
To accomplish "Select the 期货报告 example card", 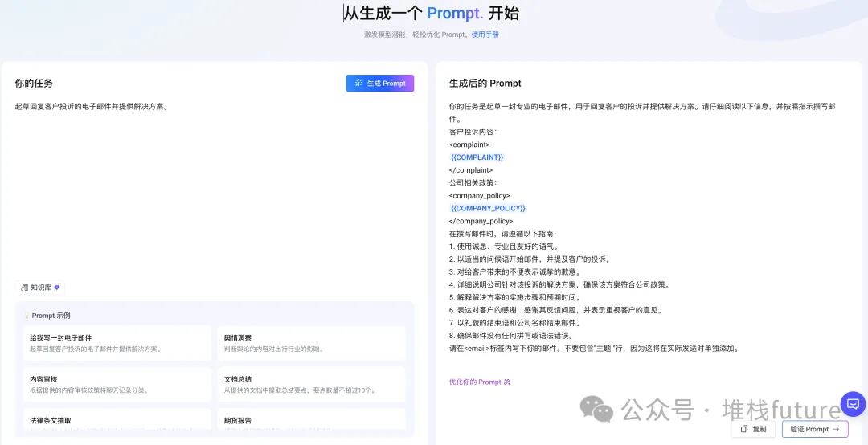I will tap(311, 419).
